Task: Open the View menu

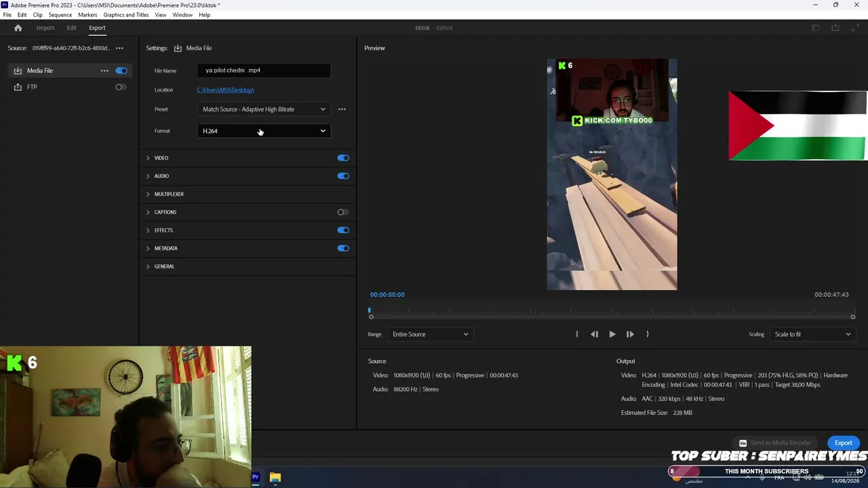Action: 161,15
